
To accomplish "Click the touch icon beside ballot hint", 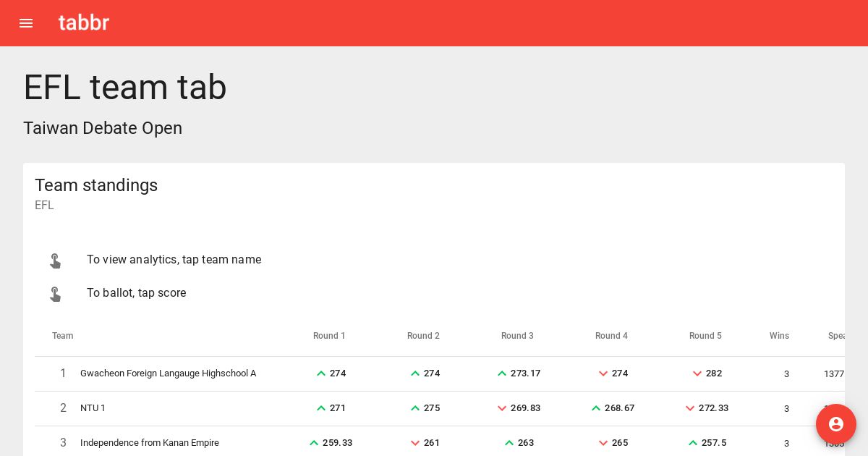I will (55, 293).
